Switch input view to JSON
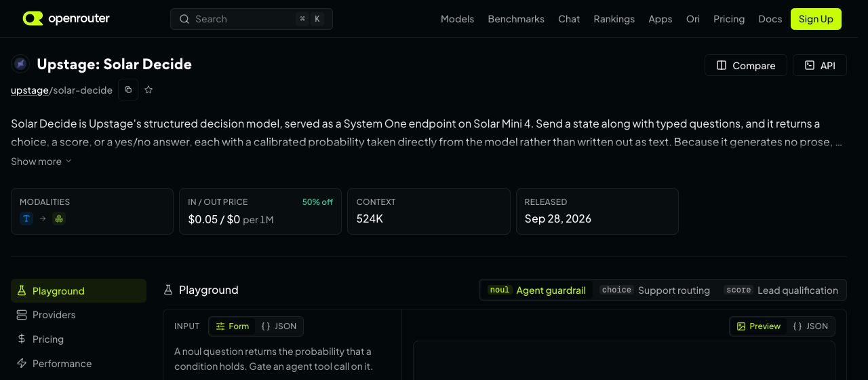 tap(279, 326)
